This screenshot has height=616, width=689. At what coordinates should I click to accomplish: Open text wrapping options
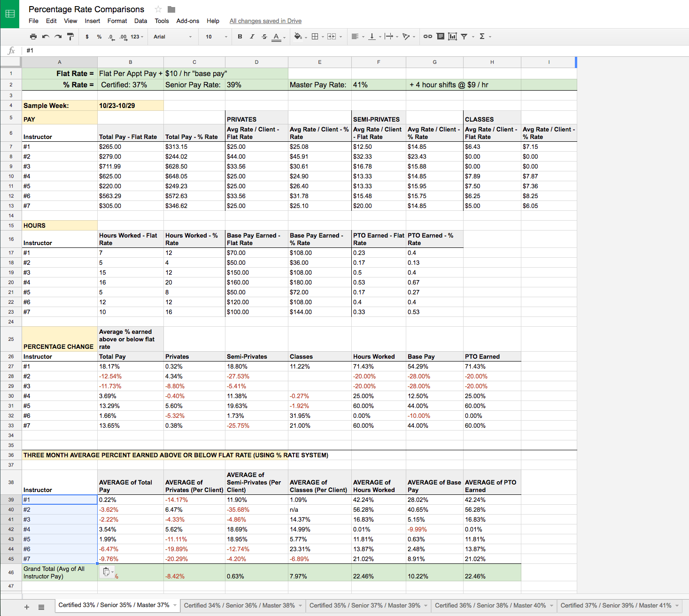391,37
